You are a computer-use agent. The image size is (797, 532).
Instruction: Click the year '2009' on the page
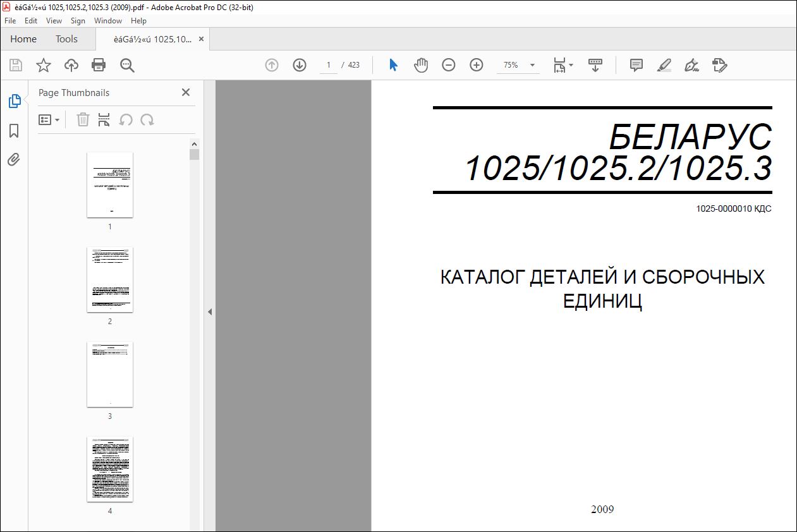(602, 509)
